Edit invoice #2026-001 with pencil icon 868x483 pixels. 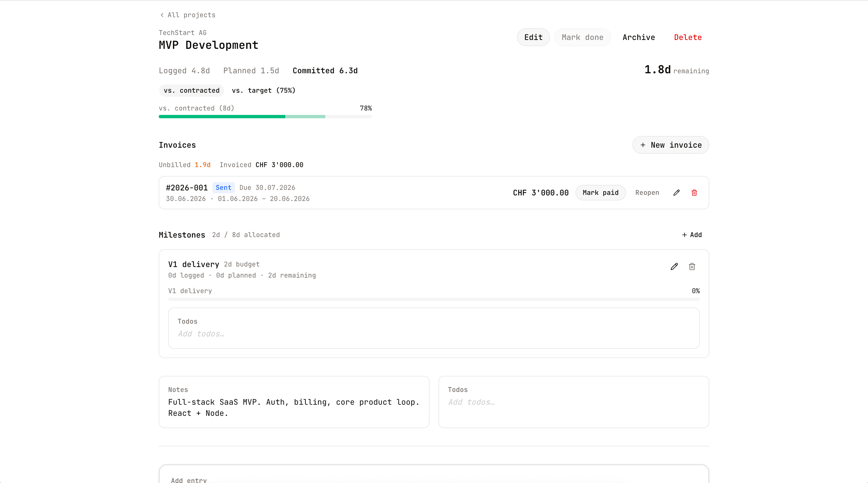676,193
